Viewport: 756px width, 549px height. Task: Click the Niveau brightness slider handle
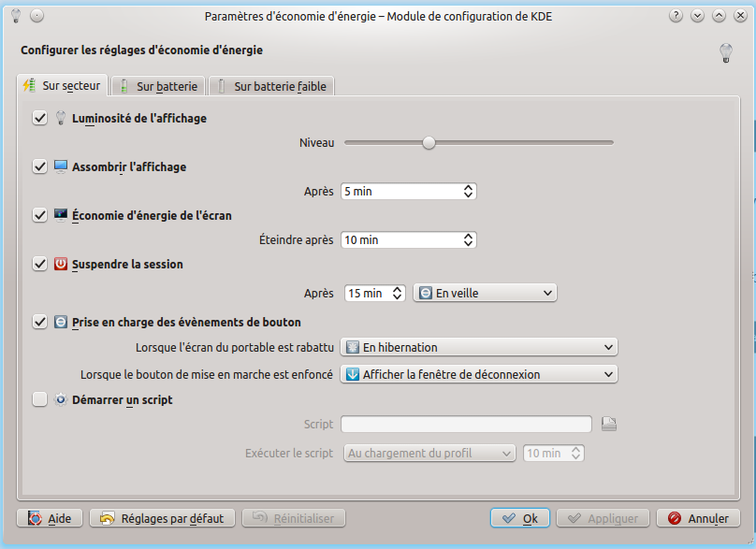point(429,143)
